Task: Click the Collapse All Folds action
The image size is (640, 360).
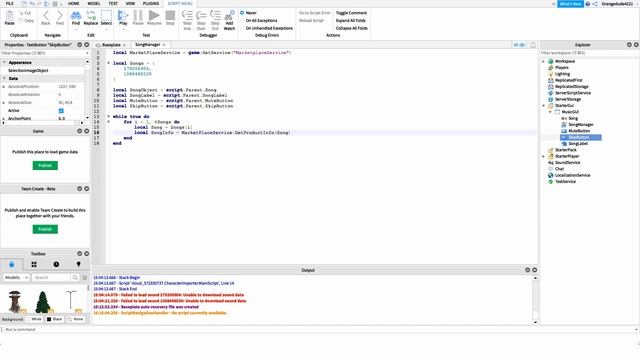Action: tap(351, 28)
